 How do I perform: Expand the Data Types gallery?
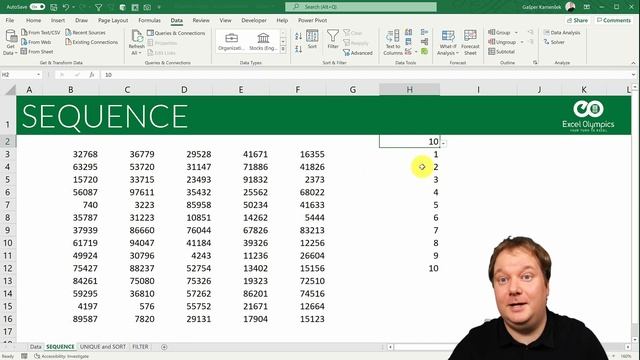click(283, 49)
